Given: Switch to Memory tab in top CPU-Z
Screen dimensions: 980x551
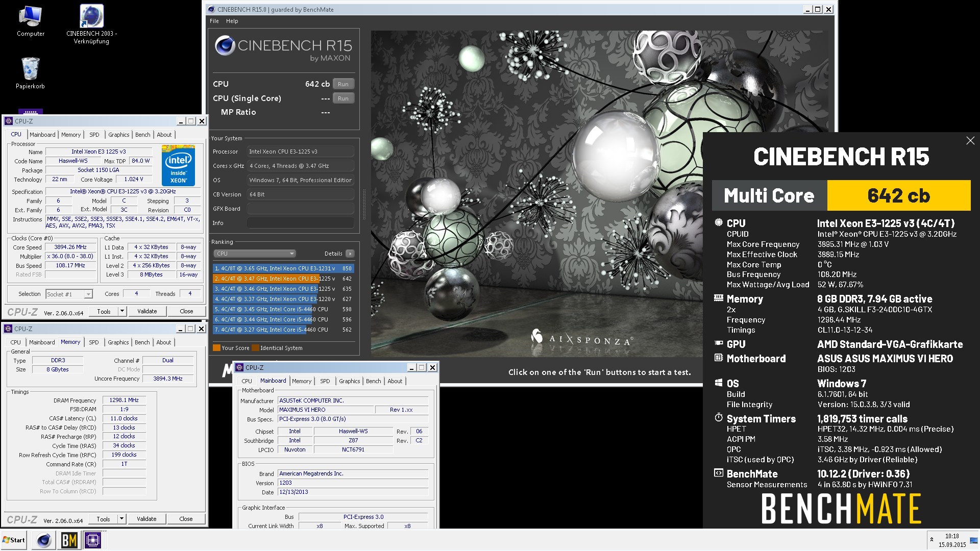Looking at the screenshot, I should coord(71,135).
